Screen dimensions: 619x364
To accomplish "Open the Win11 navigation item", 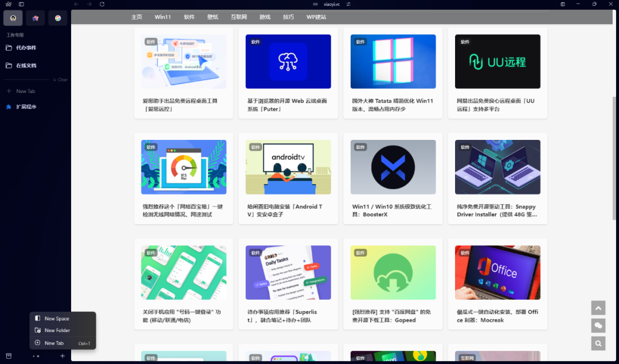I will (x=163, y=17).
